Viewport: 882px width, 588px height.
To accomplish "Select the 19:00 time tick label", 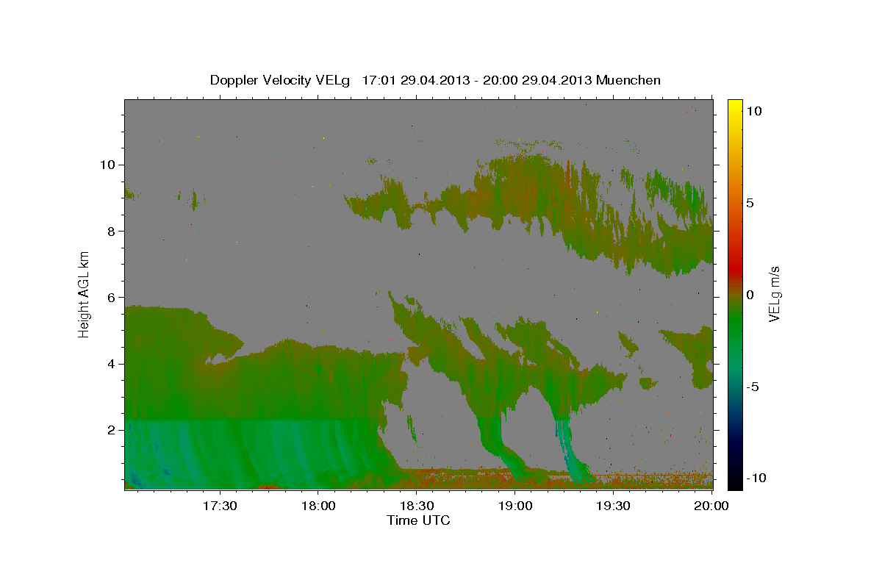I will (514, 506).
